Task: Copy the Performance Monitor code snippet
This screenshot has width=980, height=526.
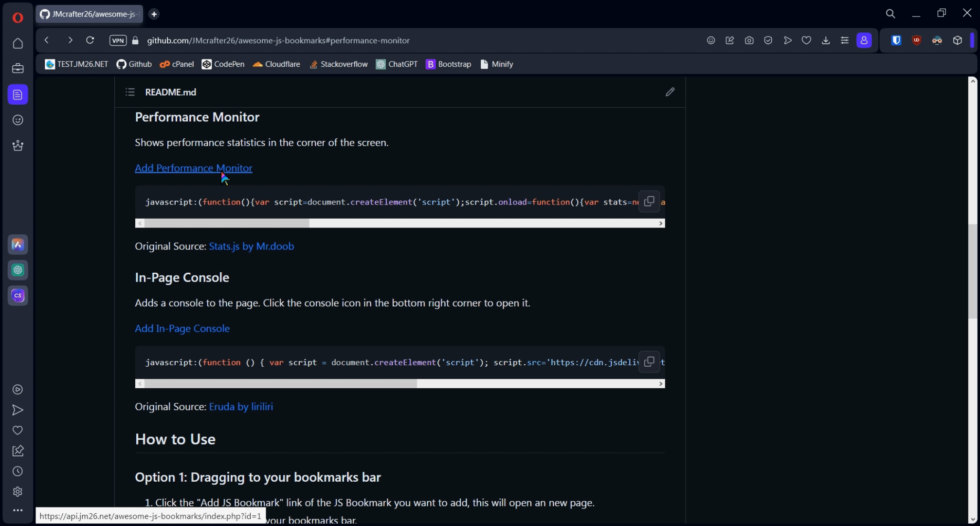Action: pos(649,202)
